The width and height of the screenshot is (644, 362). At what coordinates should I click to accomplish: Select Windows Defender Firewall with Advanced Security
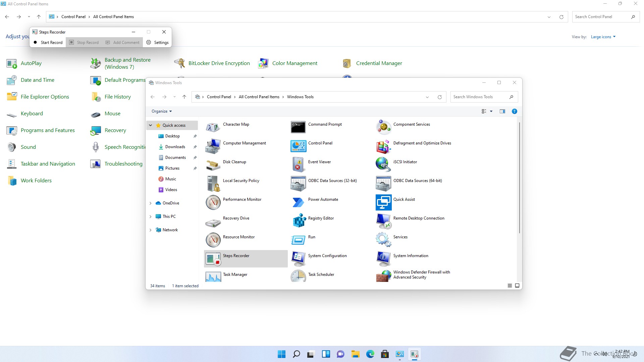click(x=413, y=275)
